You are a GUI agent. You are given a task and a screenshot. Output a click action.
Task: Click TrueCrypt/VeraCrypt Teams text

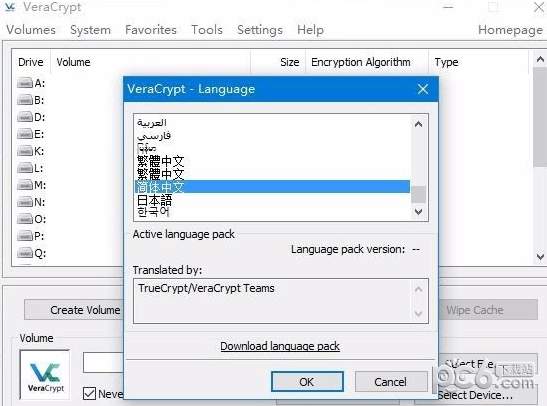click(206, 288)
